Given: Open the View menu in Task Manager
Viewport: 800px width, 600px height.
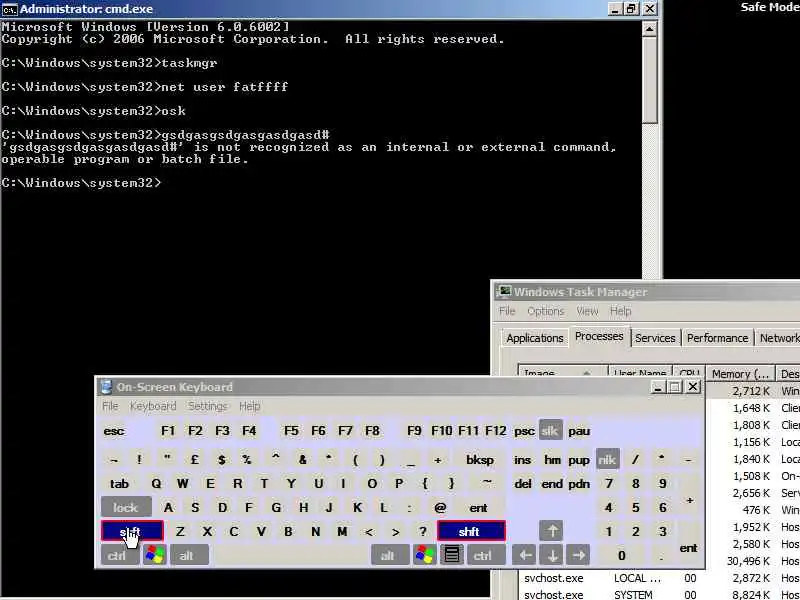Looking at the screenshot, I should click(587, 311).
